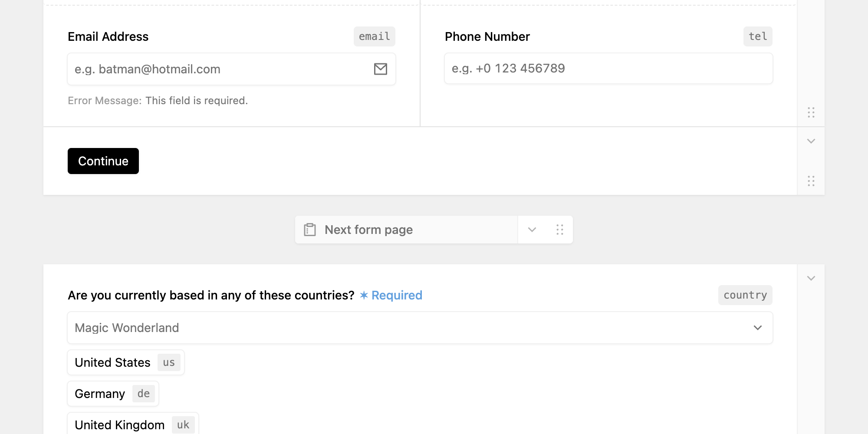The image size is (868, 434).
Task: Select the United Kingdom option
Action: pyautogui.click(x=133, y=424)
